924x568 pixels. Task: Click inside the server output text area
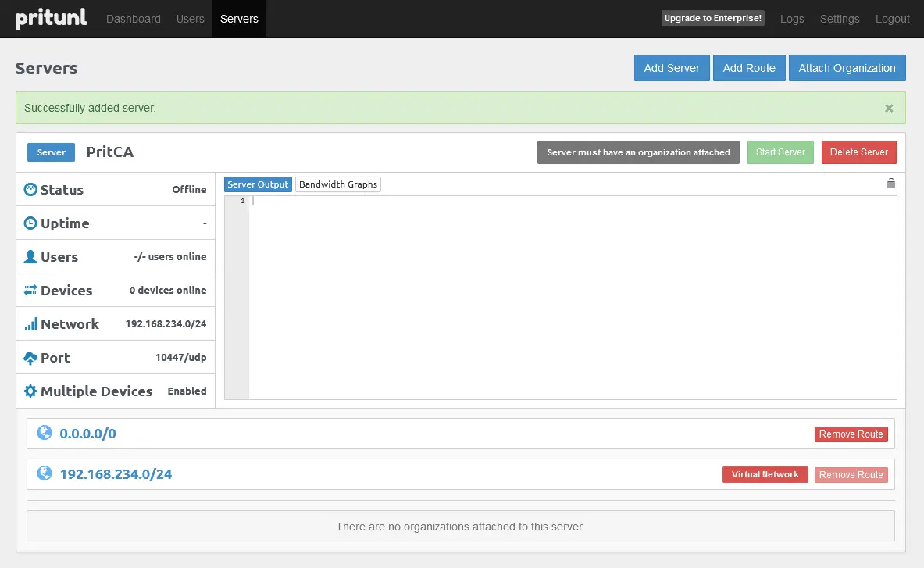point(573,298)
